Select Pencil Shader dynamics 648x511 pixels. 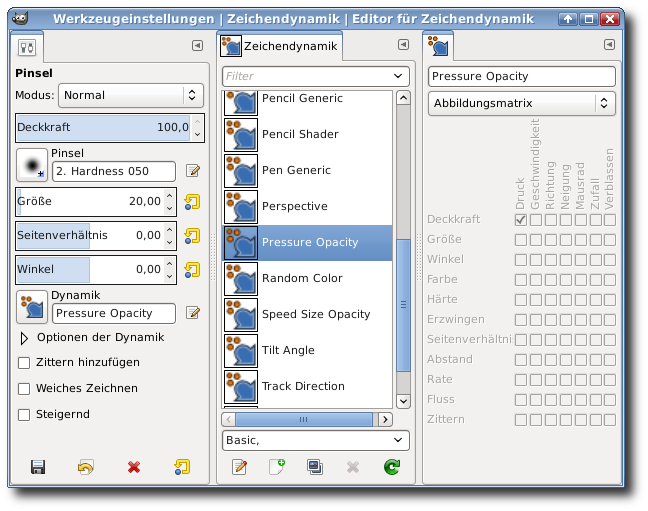coord(308,134)
